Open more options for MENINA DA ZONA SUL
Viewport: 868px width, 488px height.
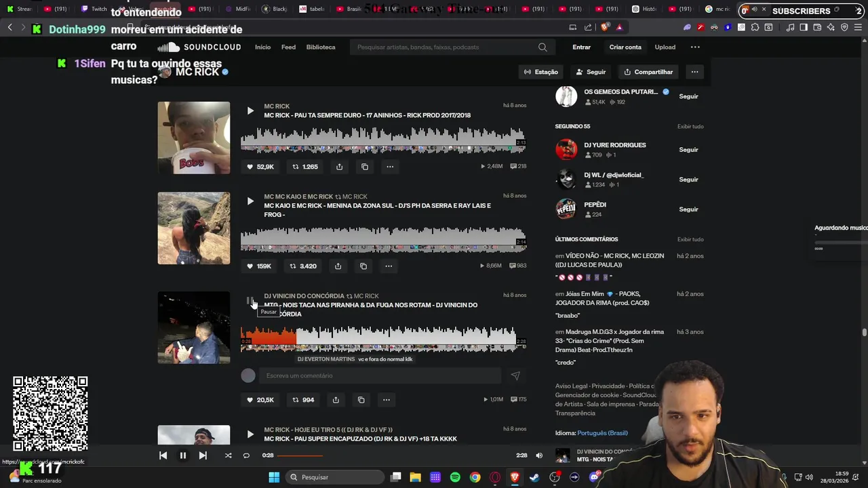click(x=389, y=266)
